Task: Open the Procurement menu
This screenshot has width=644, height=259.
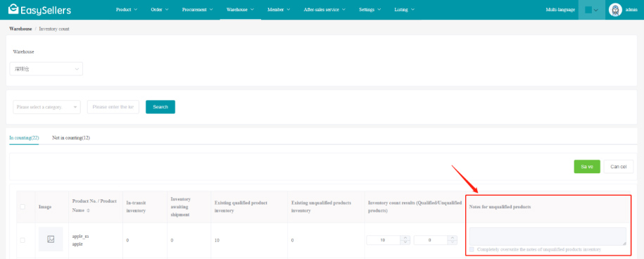Action: tap(198, 9)
